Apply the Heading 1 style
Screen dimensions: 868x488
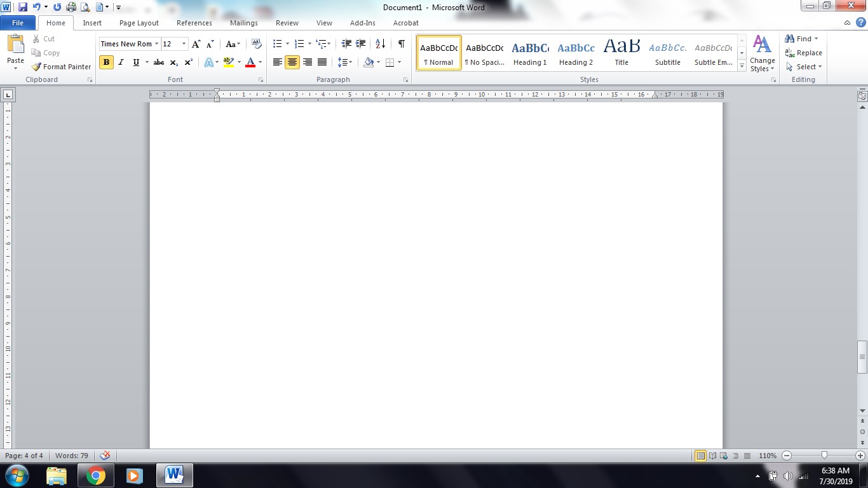(x=529, y=52)
